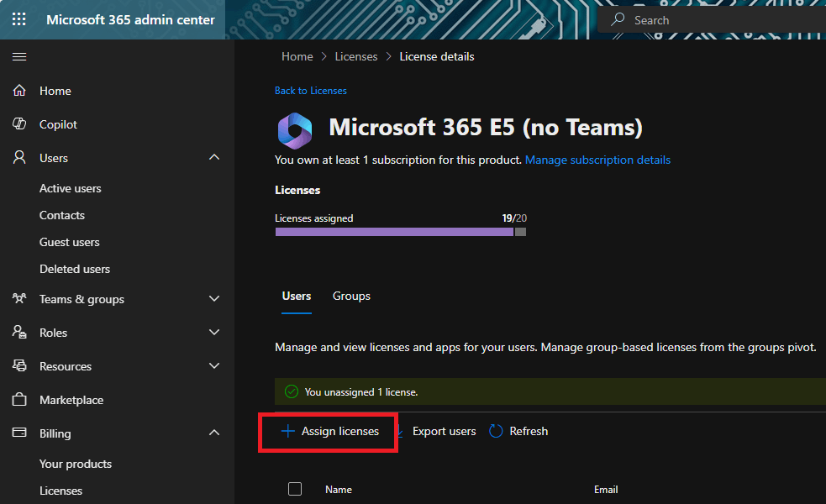Click the licenses assigned progress bar
The width and height of the screenshot is (826, 504).
[400, 232]
